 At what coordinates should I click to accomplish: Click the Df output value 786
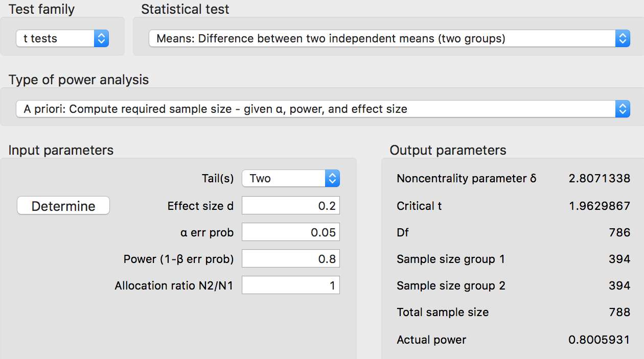pyautogui.click(x=619, y=232)
